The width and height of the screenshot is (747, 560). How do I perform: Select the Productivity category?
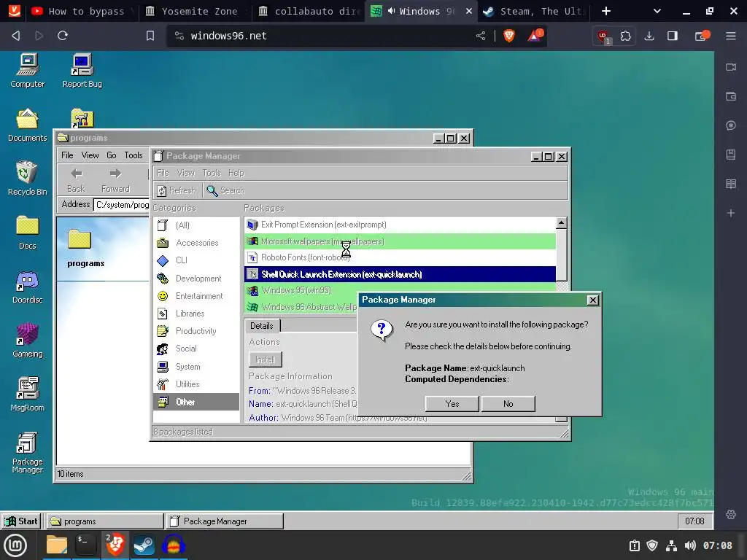coord(196,331)
